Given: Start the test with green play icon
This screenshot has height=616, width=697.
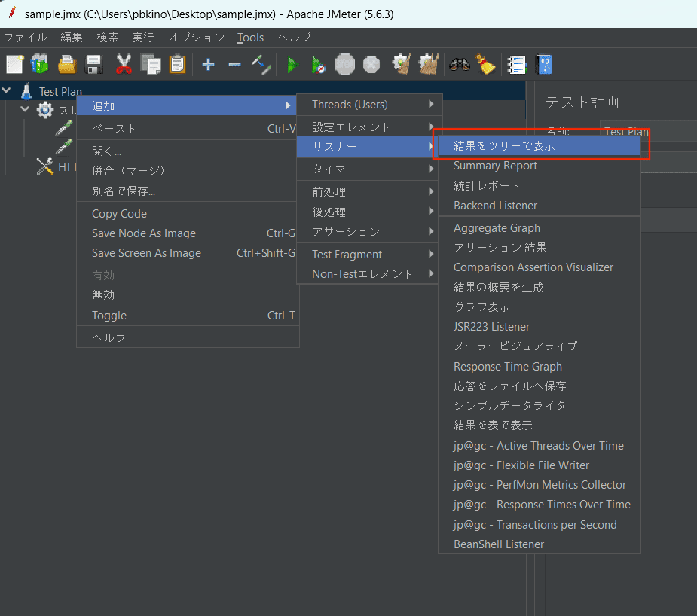Looking at the screenshot, I should (292, 65).
